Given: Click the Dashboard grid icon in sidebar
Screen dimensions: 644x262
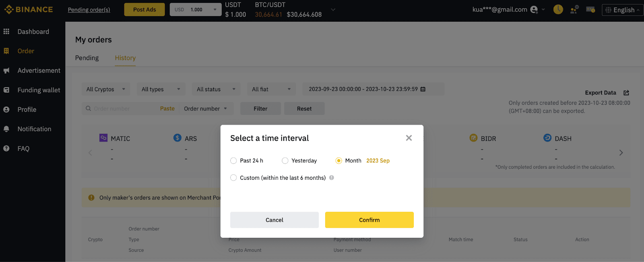Looking at the screenshot, I should pos(6,31).
